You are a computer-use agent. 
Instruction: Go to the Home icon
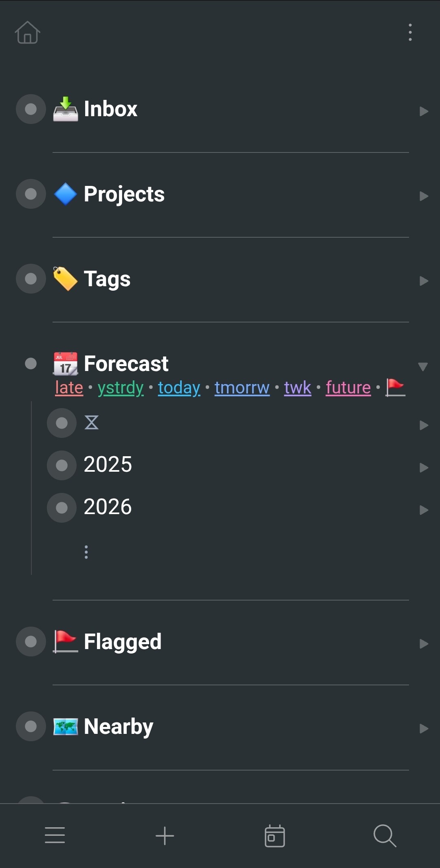click(x=27, y=32)
